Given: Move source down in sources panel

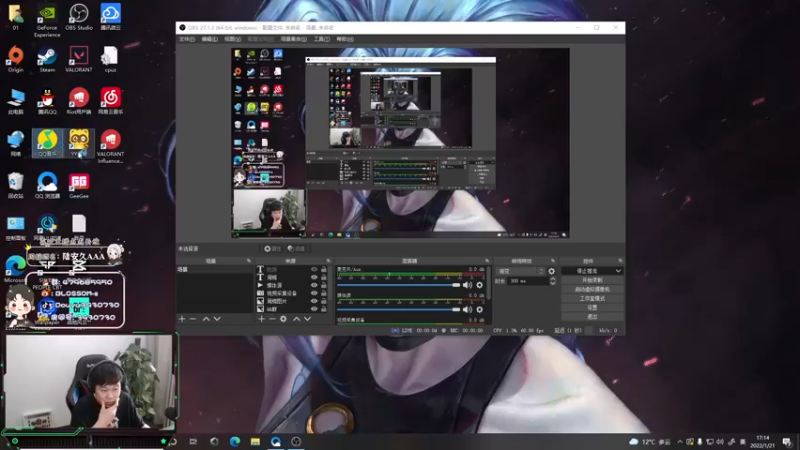Looking at the screenshot, I should (x=308, y=319).
